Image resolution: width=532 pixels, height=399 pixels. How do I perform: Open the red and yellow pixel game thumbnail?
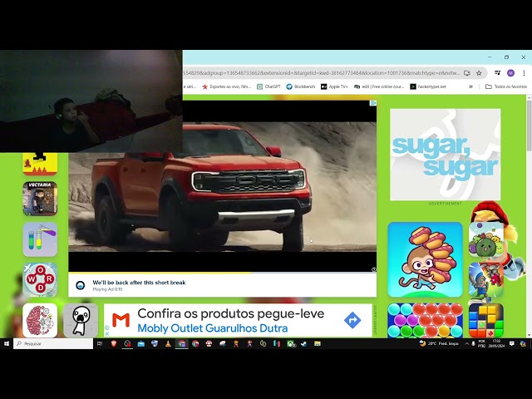pos(40,164)
